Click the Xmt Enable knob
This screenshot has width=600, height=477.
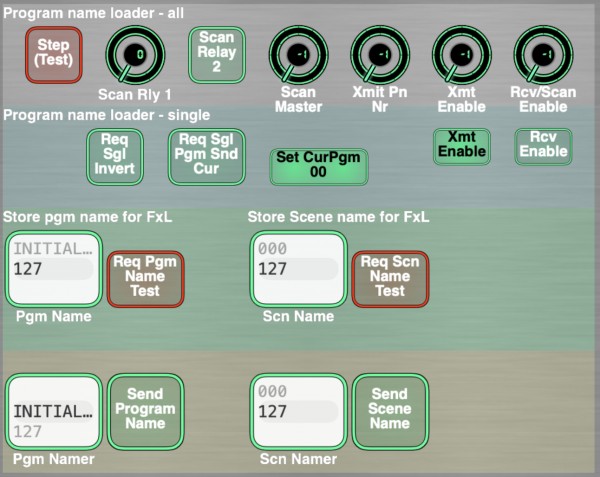[461, 54]
